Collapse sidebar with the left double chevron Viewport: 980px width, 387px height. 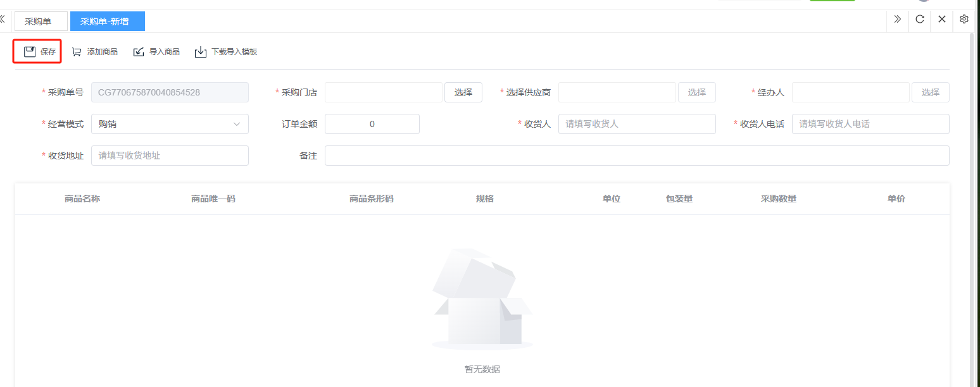tap(3, 20)
